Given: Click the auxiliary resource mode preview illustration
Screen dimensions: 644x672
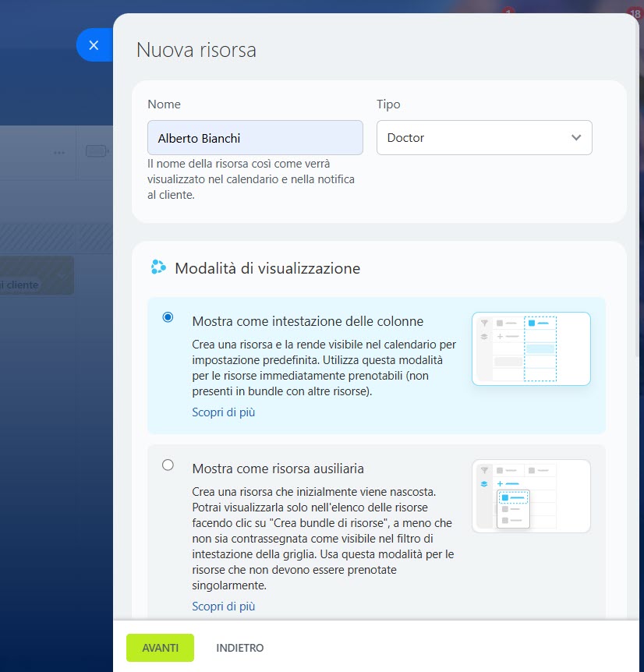Looking at the screenshot, I should click(531, 496).
